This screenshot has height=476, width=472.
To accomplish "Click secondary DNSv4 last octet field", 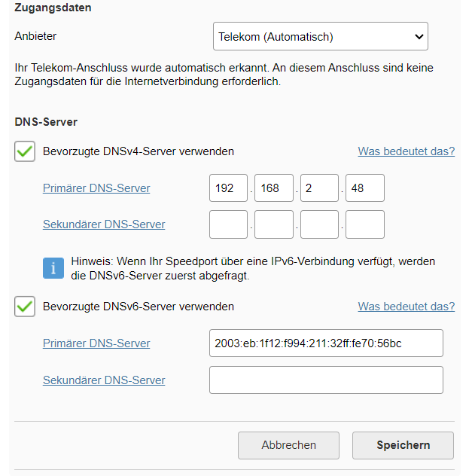I will coord(365,224).
